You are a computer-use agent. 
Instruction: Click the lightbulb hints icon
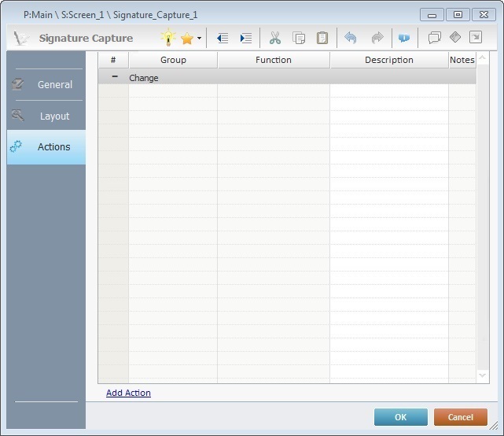(x=168, y=38)
